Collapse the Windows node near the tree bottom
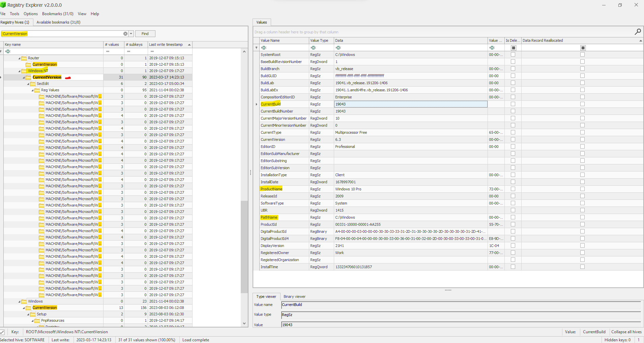 (20, 302)
